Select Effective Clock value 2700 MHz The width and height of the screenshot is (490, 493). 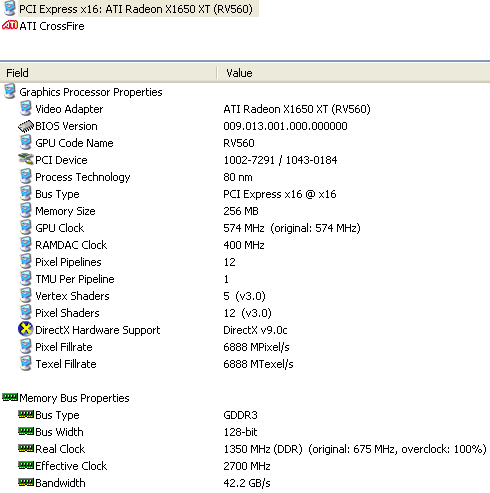[x=247, y=466]
